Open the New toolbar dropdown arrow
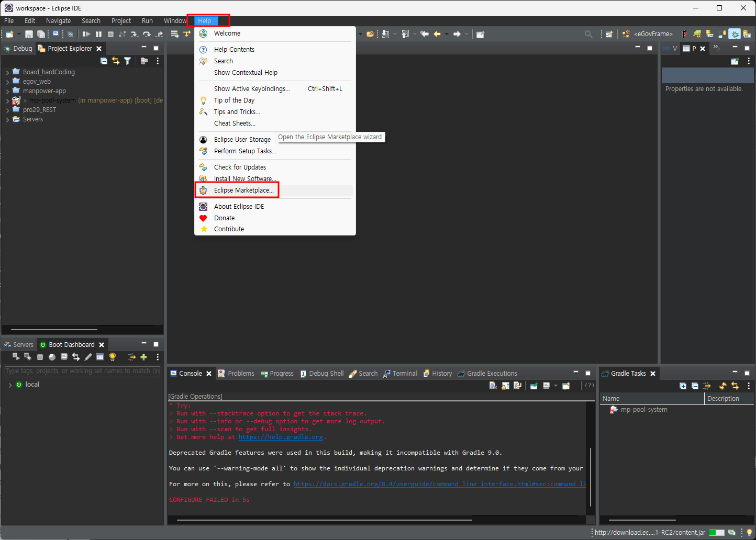Image resolution: width=756 pixels, height=540 pixels. [19, 34]
